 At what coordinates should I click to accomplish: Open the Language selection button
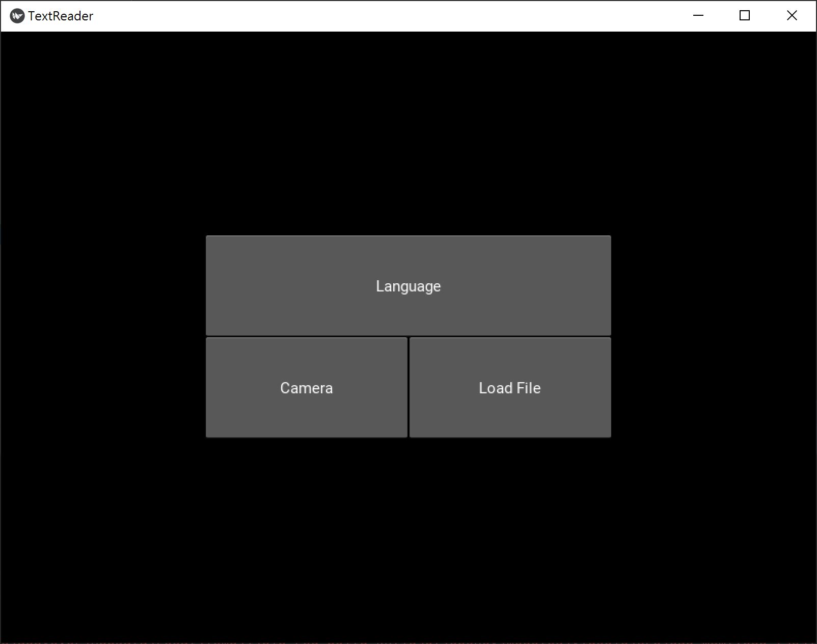pyautogui.click(x=408, y=286)
